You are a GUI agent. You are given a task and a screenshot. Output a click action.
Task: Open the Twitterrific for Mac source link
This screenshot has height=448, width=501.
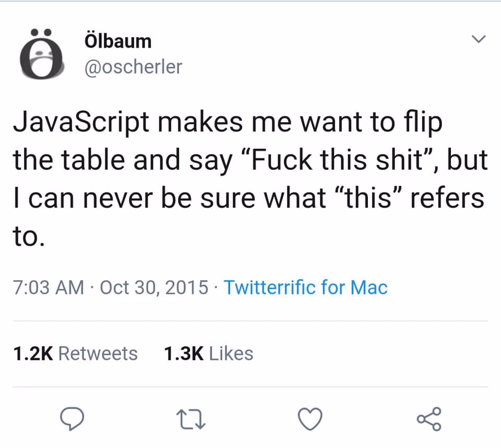tap(305, 287)
